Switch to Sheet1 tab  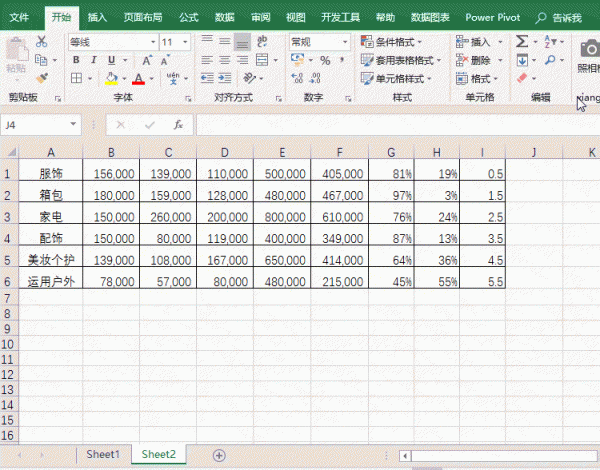pyautogui.click(x=103, y=454)
